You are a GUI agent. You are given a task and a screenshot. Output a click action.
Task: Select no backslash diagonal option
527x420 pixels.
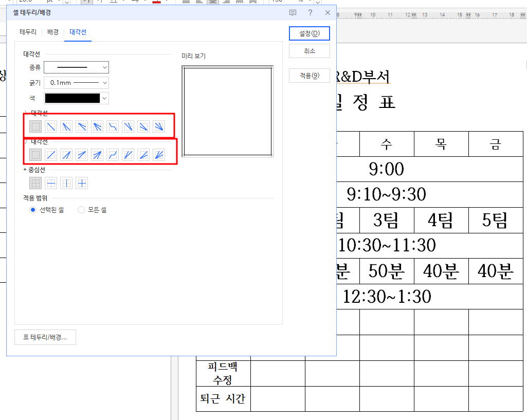(35, 126)
